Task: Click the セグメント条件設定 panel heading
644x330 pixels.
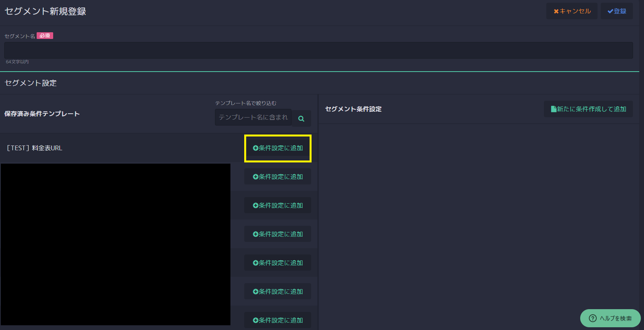Action: [x=353, y=109]
